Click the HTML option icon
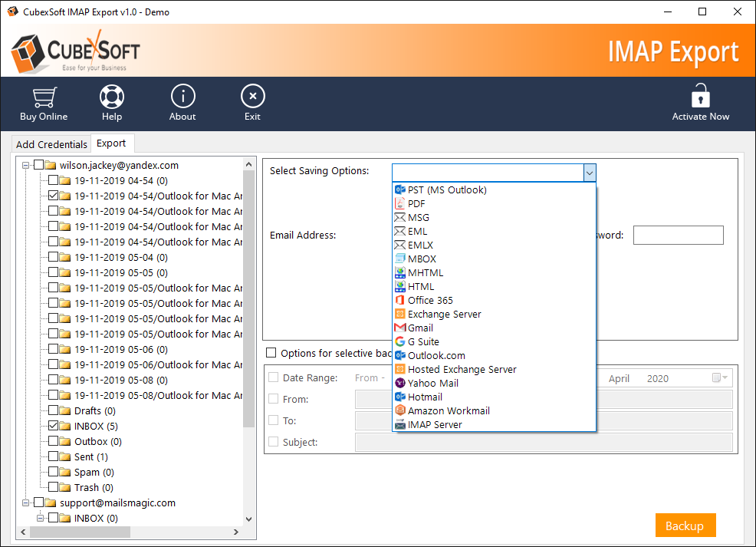Image resolution: width=756 pixels, height=547 pixels. coord(400,286)
